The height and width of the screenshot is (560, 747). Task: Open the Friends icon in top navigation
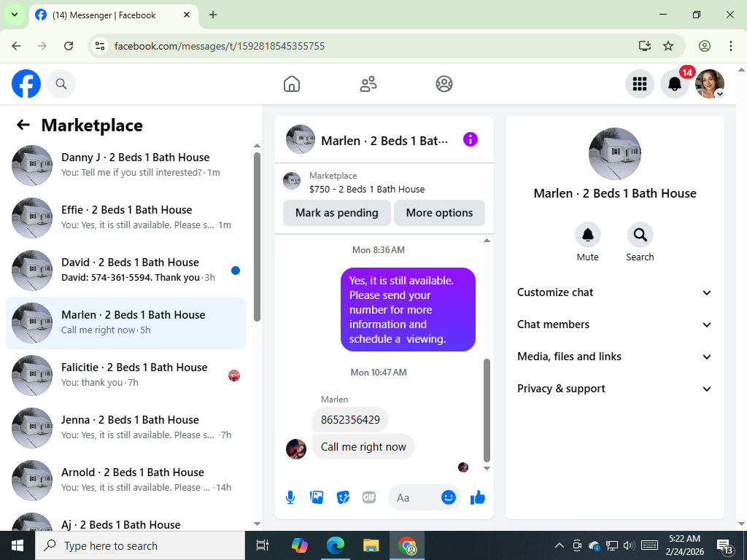tap(368, 84)
